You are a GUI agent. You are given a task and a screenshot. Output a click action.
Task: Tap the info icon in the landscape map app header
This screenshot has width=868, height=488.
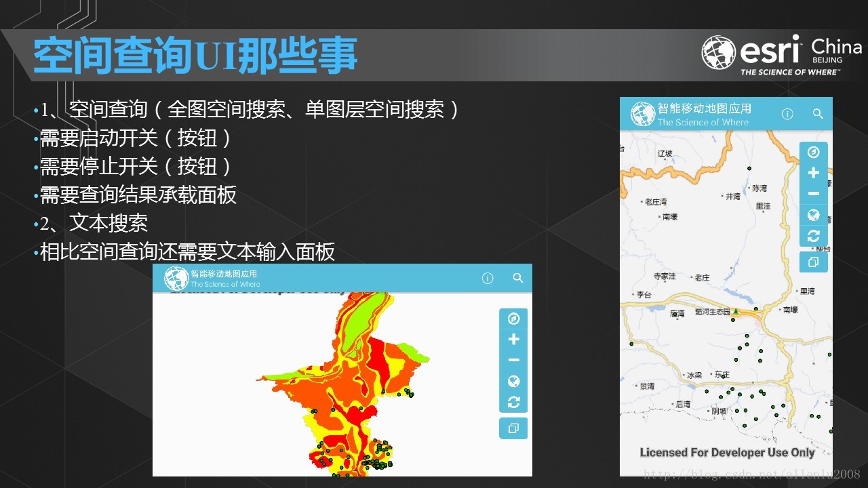488,278
